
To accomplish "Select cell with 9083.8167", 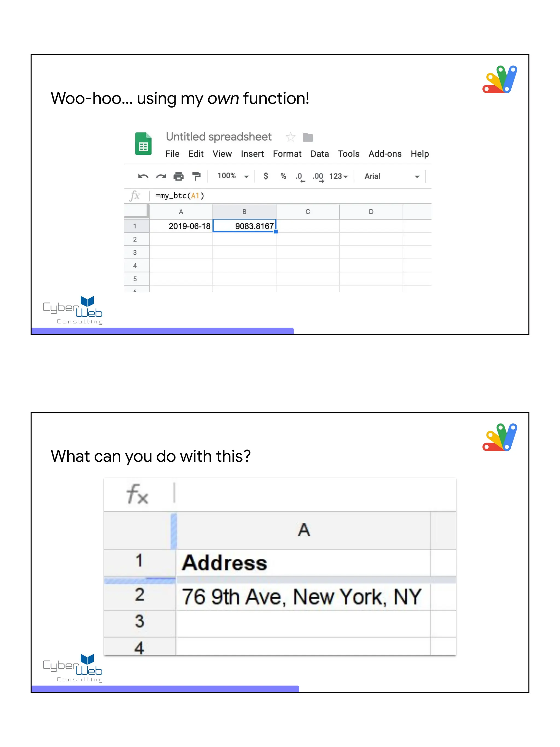I will click(244, 226).
